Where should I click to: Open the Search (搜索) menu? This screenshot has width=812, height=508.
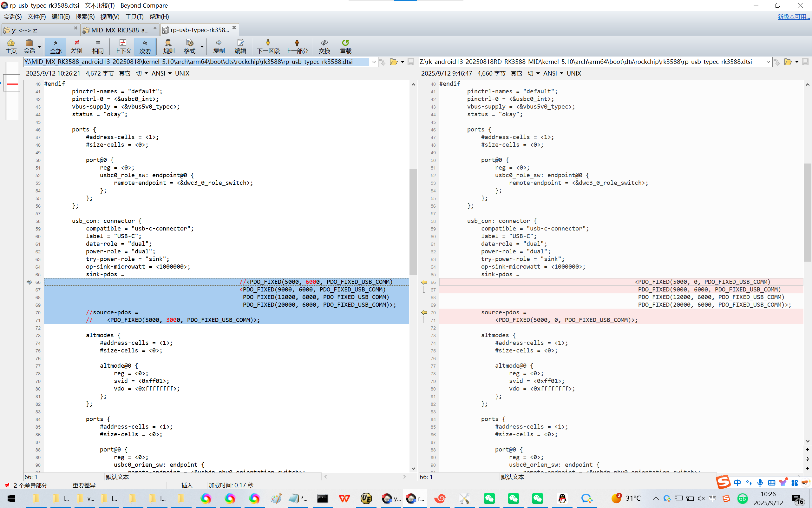pyautogui.click(x=85, y=17)
